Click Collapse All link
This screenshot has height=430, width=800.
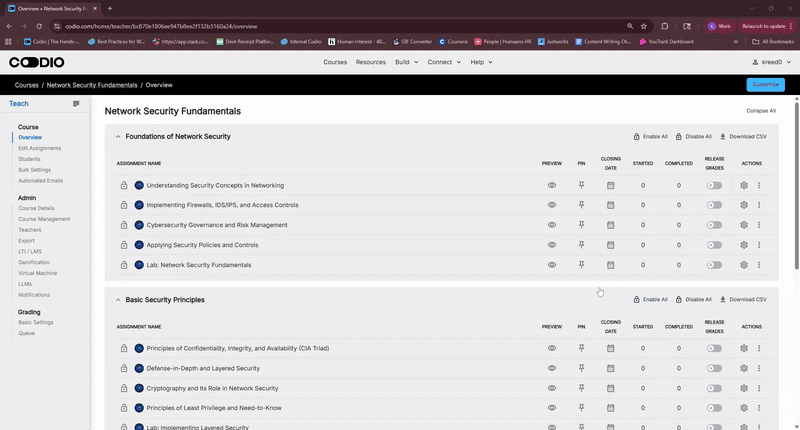(x=760, y=111)
